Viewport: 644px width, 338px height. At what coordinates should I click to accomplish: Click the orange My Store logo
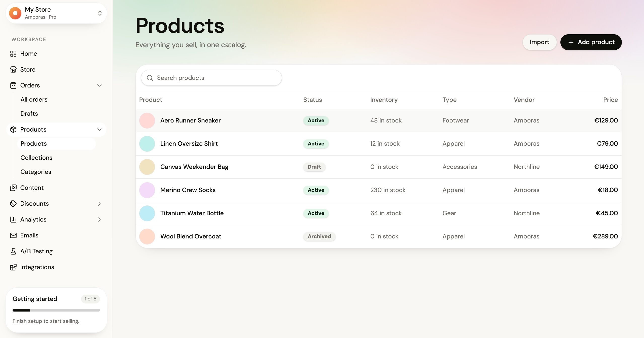coord(15,13)
